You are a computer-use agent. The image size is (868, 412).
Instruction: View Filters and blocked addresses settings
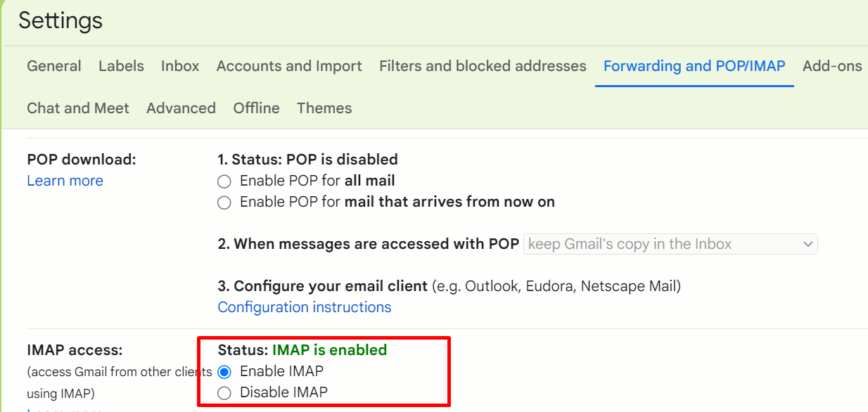[482, 65]
